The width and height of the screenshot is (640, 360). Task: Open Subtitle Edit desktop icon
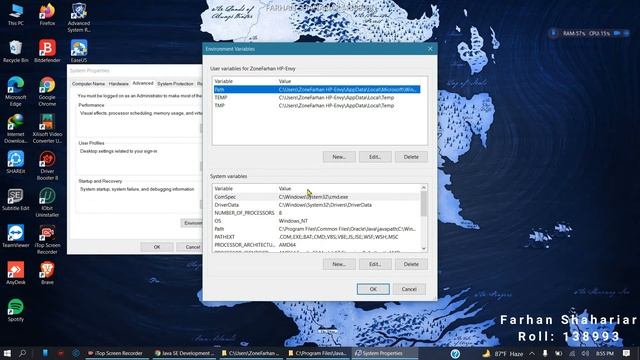click(16, 199)
